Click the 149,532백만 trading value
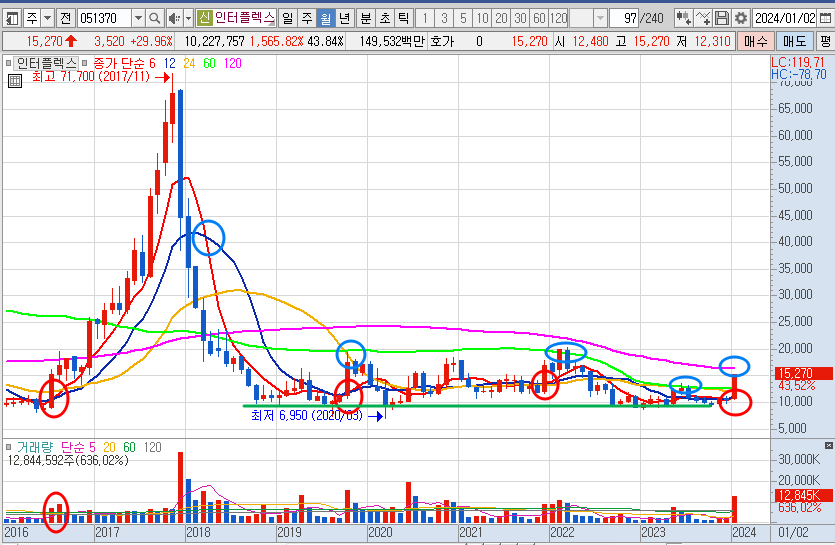This screenshot has height=545, width=835. pyautogui.click(x=391, y=41)
